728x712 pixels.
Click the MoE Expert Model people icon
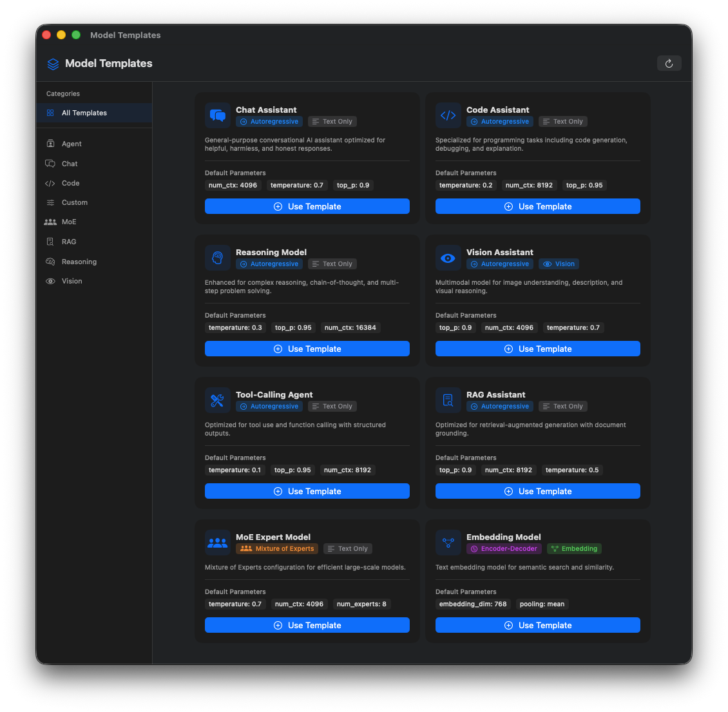(x=218, y=543)
